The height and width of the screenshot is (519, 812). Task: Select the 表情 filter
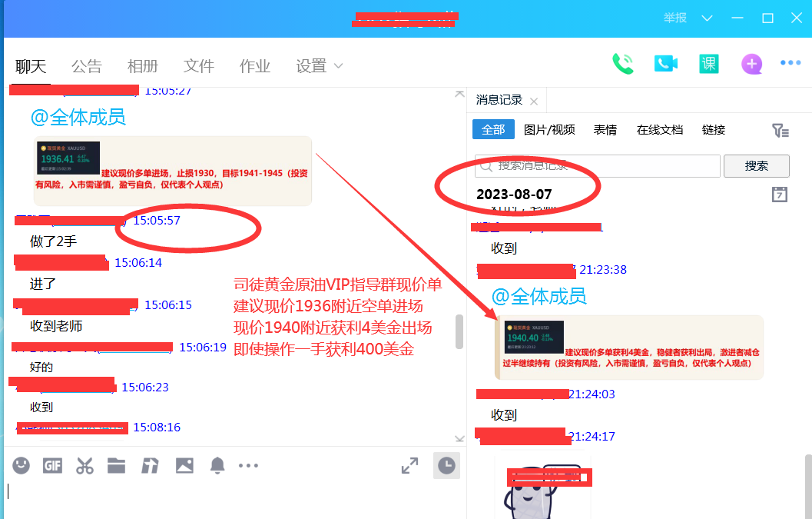click(605, 130)
